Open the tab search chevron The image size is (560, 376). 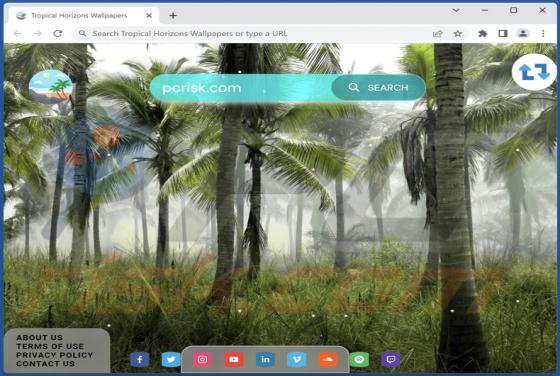[x=456, y=10]
